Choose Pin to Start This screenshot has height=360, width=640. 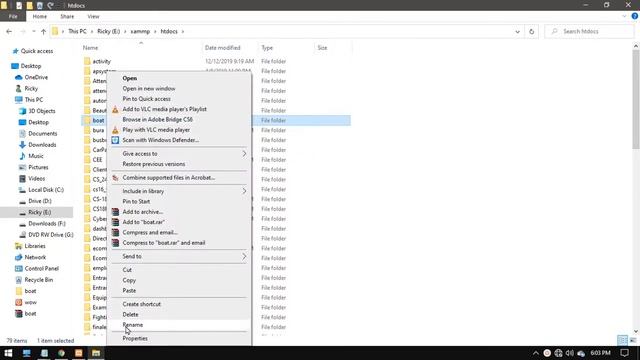(136, 202)
